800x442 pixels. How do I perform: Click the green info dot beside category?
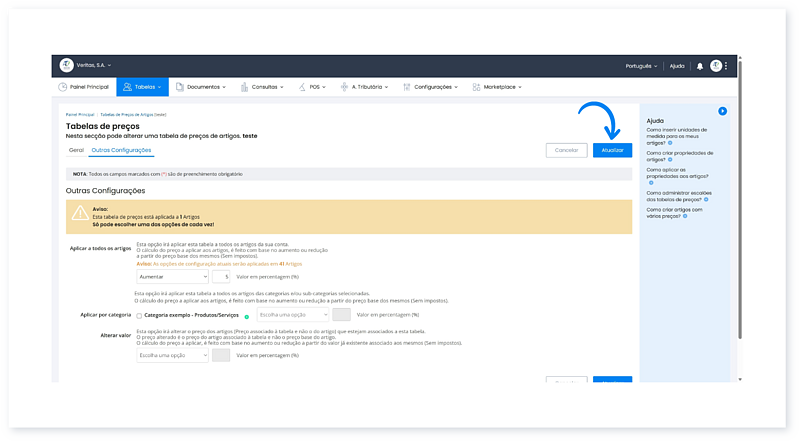tap(247, 315)
